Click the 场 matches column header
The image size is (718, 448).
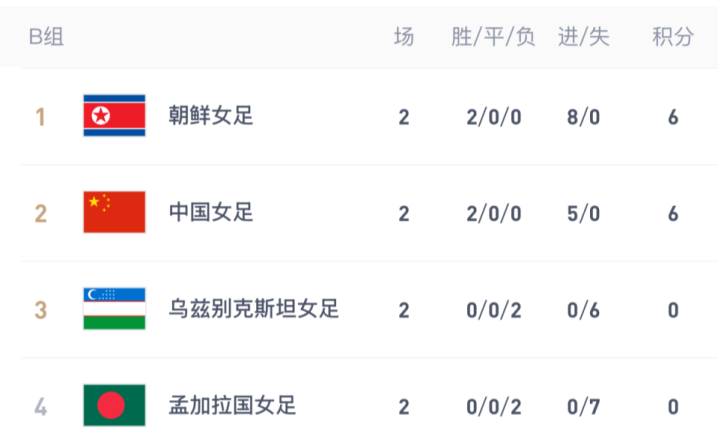tap(404, 38)
